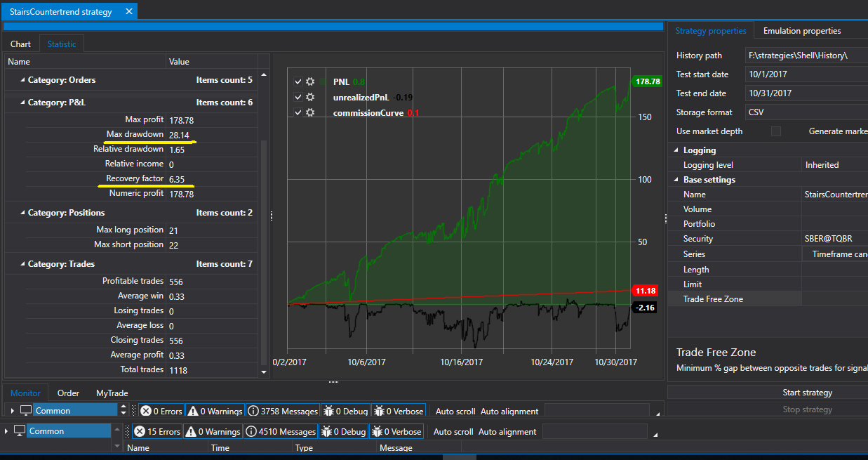This screenshot has width=868, height=460.
Task: Click the Test start date field
Action: (x=806, y=74)
